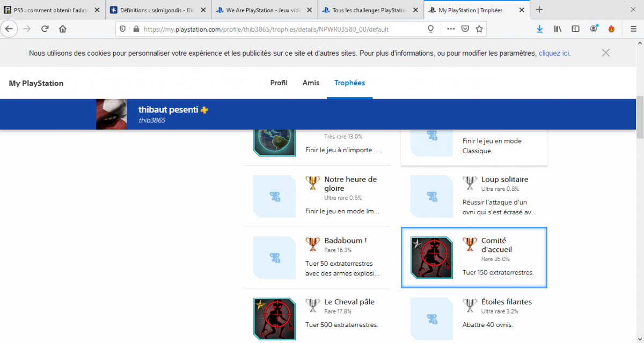Click the locked trophy placeholder for Étoiles filantes
644x343 pixels.
pyautogui.click(x=431, y=318)
